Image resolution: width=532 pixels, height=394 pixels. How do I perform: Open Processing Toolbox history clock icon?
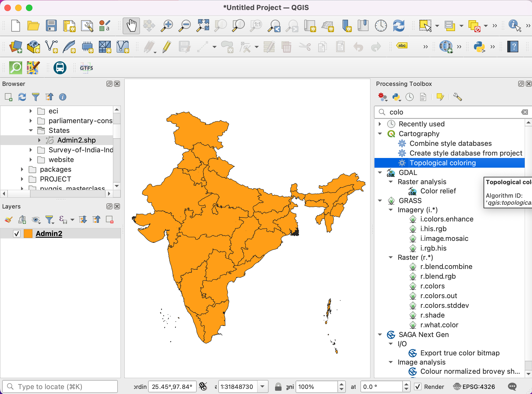[x=410, y=97]
